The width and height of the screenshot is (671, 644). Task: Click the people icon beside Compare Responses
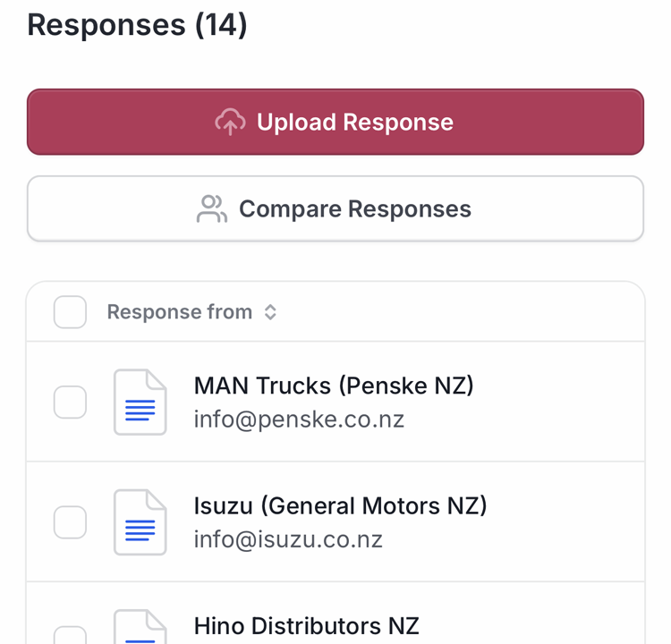(211, 209)
